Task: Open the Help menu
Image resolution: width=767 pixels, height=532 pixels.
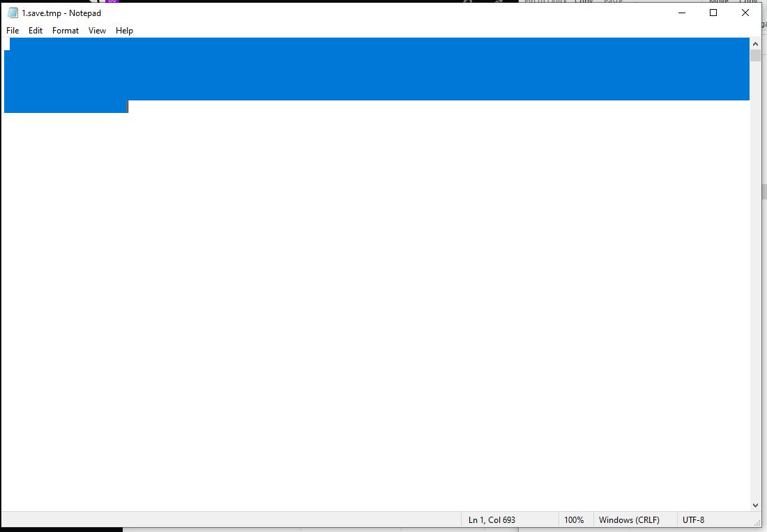Action: click(x=124, y=30)
